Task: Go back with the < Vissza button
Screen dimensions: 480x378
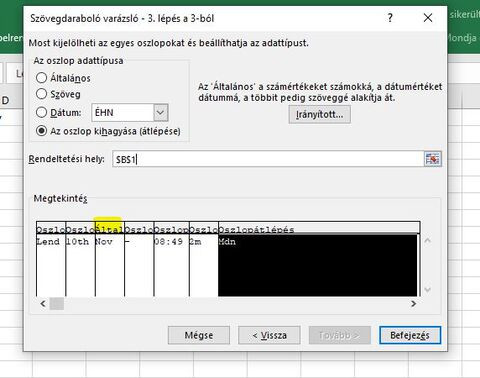Action: click(x=269, y=335)
